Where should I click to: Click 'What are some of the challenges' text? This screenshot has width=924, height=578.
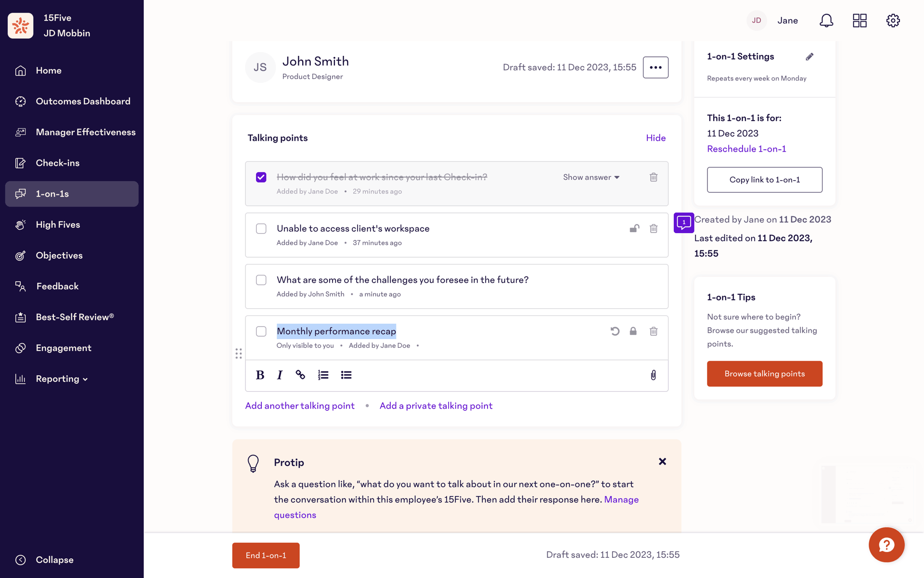click(x=402, y=280)
